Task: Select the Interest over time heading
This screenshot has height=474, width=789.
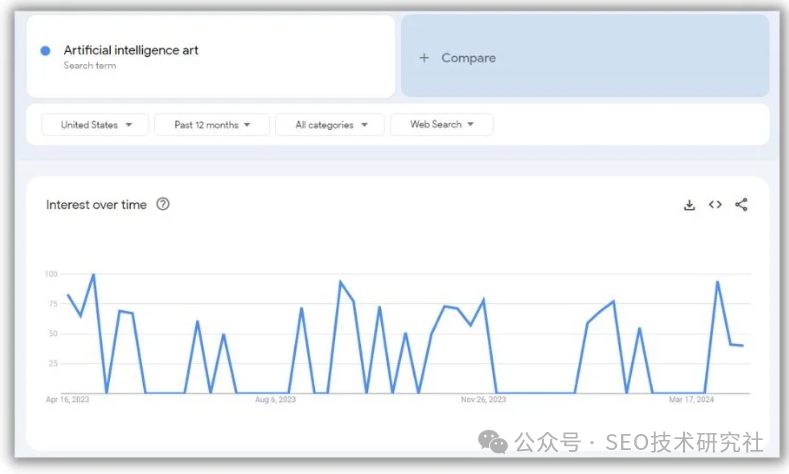Action: (x=96, y=205)
